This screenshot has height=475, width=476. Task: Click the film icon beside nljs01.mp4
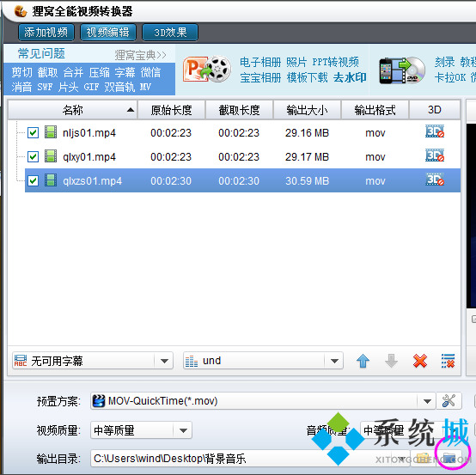tap(51, 132)
